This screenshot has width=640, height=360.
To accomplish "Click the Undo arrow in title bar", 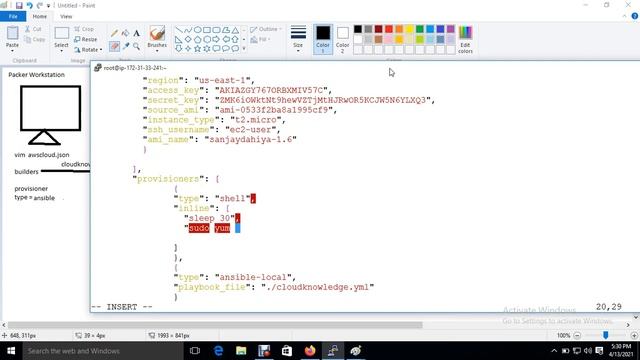I will click(29, 5).
